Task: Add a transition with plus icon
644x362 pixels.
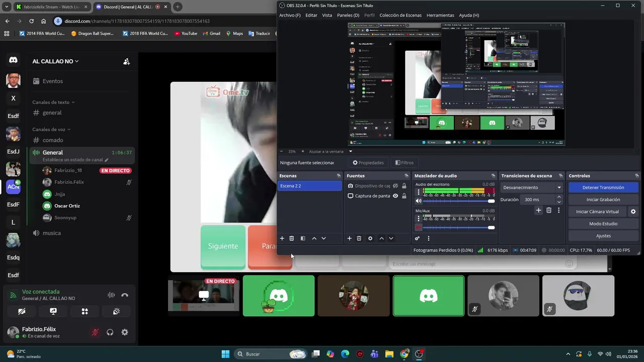Action: click(538, 210)
